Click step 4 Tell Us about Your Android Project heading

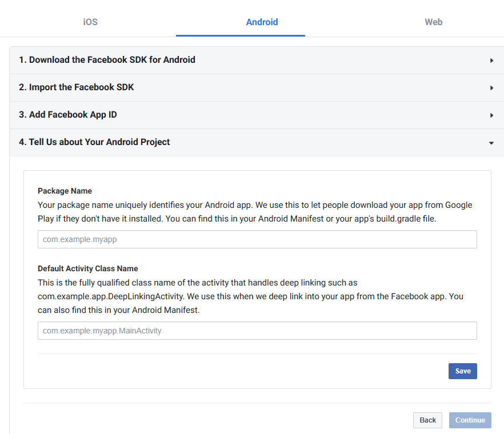click(94, 142)
